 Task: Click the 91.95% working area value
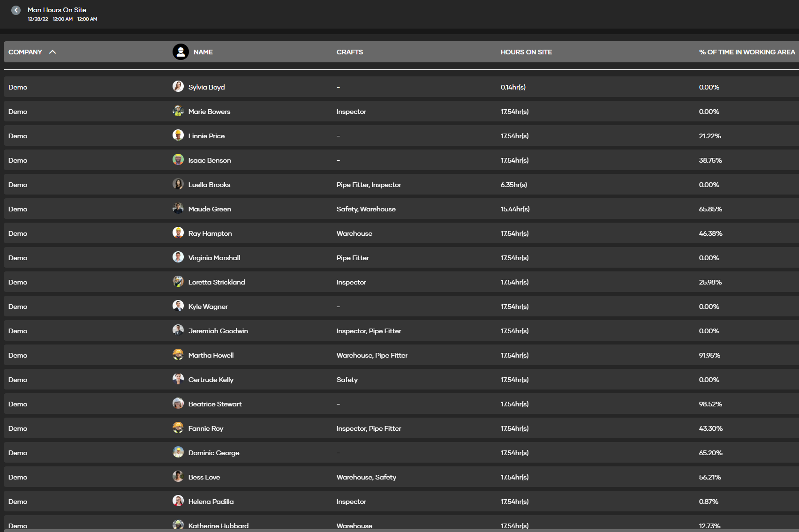(709, 355)
